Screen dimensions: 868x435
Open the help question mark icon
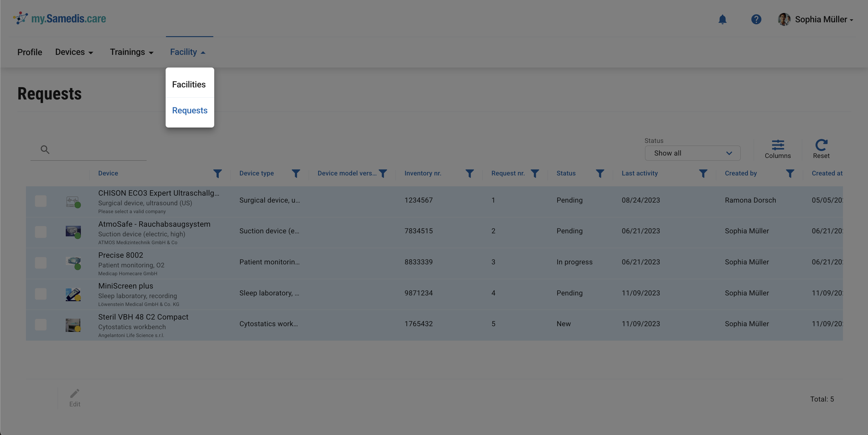coord(756,20)
